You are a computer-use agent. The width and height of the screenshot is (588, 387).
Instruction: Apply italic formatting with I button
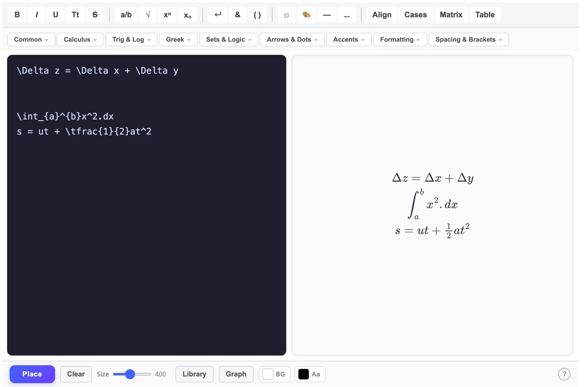[x=37, y=15]
